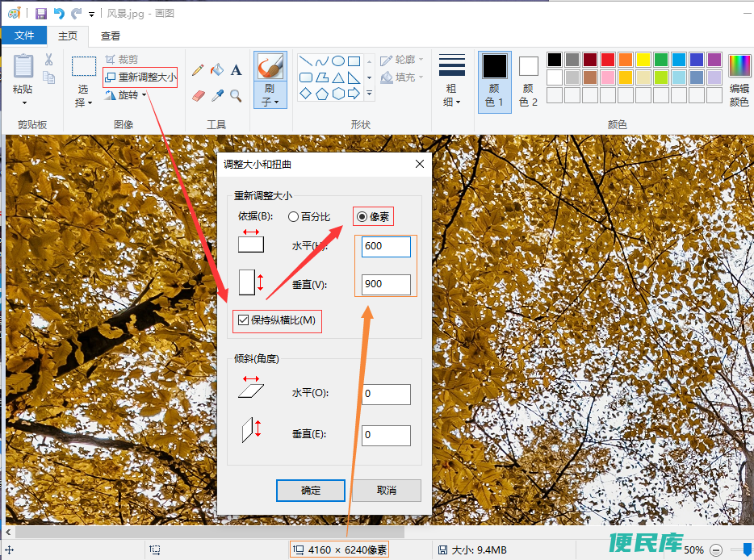
Task: Select the straight line shape
Action: click(x=305, y=61)
